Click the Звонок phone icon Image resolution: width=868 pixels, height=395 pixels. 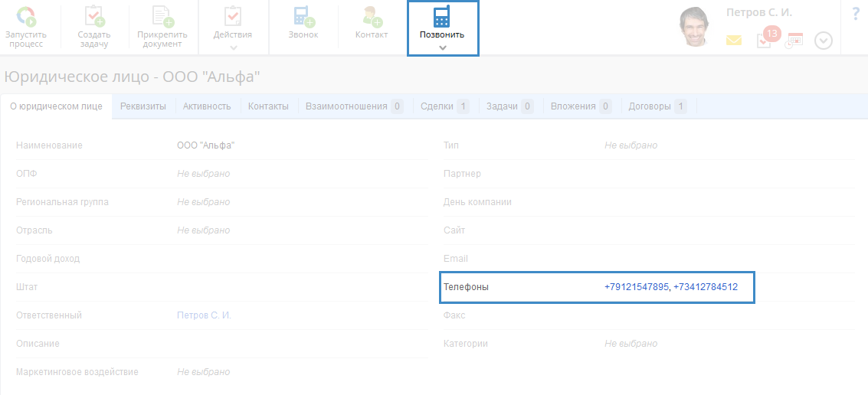304,18
